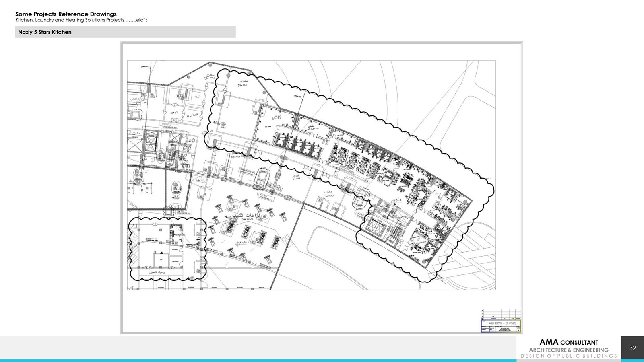Image resolution: width=644 pixels, height=362 pixels.
Task: Click 'DESIGN OF PUBLIC BUILDINGS' footer tagline
Action: (568, 356)
